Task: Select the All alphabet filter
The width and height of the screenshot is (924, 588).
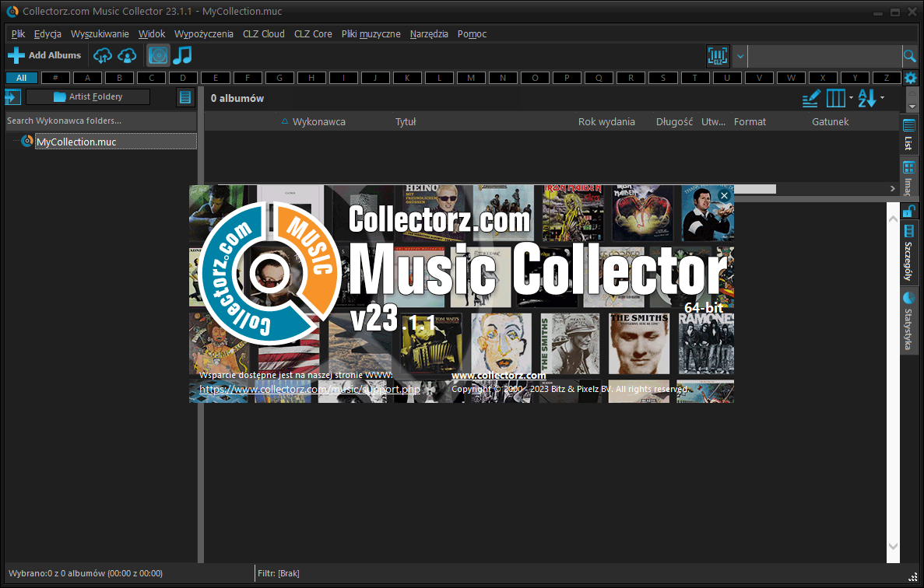Action: [22, 78]
